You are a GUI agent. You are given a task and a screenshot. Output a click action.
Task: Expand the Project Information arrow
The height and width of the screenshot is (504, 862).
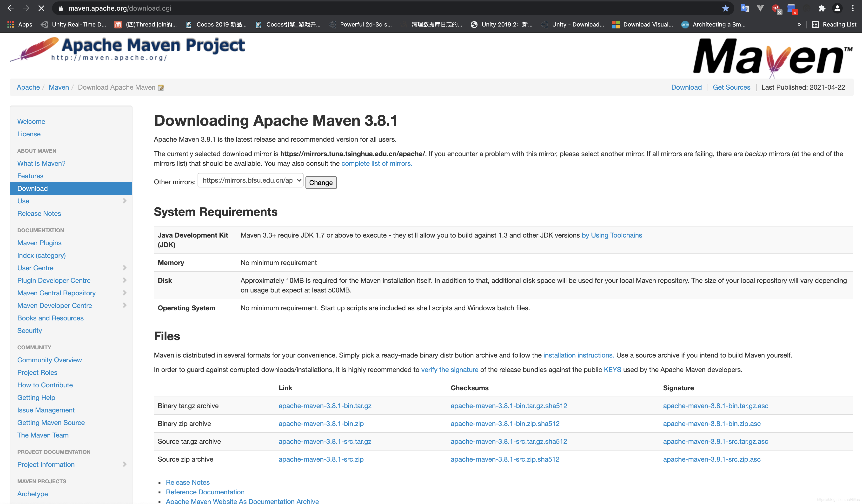click(x=125, y=464)
